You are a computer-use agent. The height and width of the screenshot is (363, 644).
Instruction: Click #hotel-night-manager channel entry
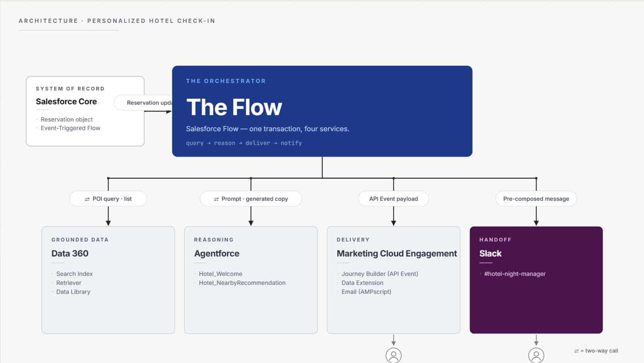pos(515,274)
